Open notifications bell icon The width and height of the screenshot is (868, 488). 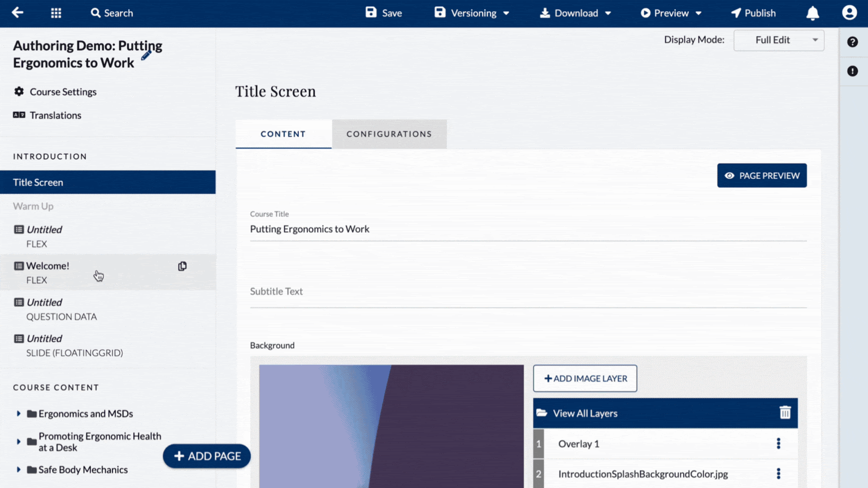[x=813, y=13]
